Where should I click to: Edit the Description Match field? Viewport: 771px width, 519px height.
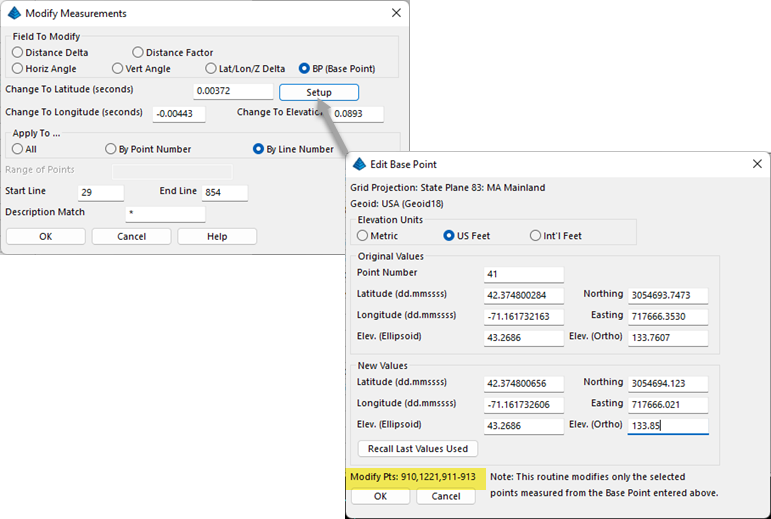[x=165, y=213]
